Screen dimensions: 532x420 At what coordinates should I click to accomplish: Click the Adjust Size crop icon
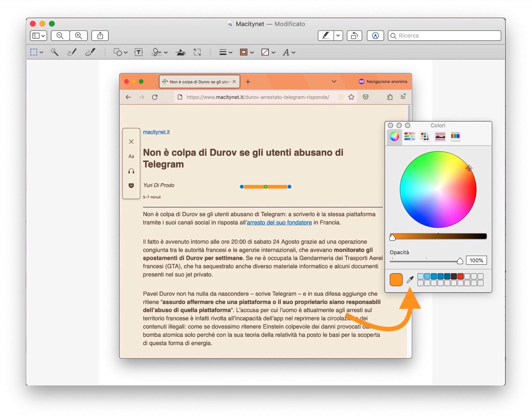[197, 52]
